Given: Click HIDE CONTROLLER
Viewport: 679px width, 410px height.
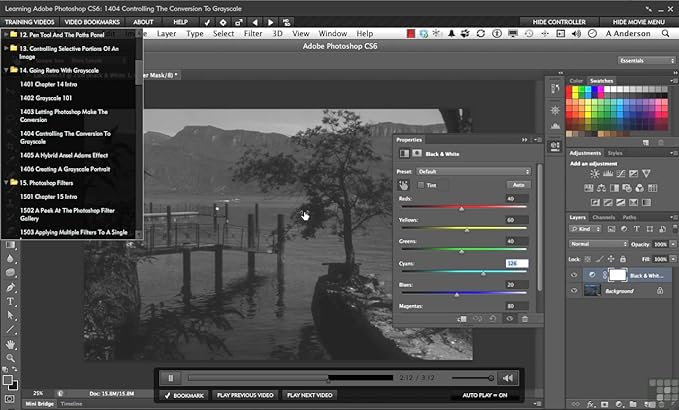Looking at the screenshot, I should tap(559, 22).
